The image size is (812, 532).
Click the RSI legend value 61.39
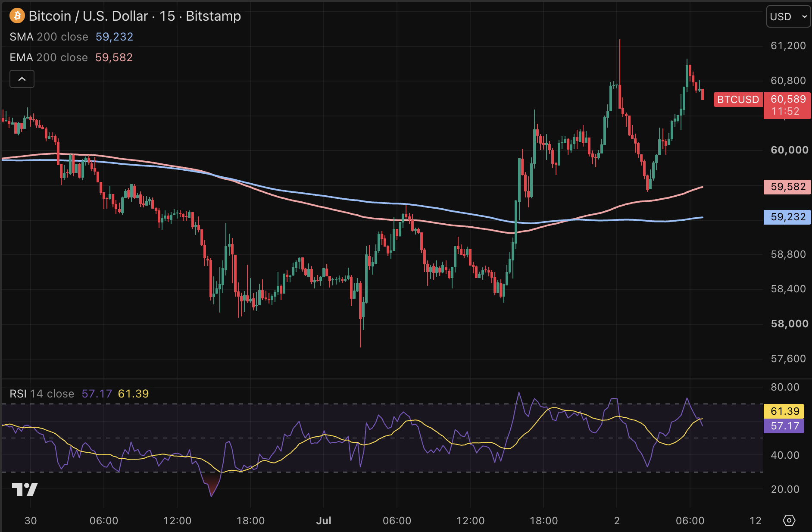(133, 394)
